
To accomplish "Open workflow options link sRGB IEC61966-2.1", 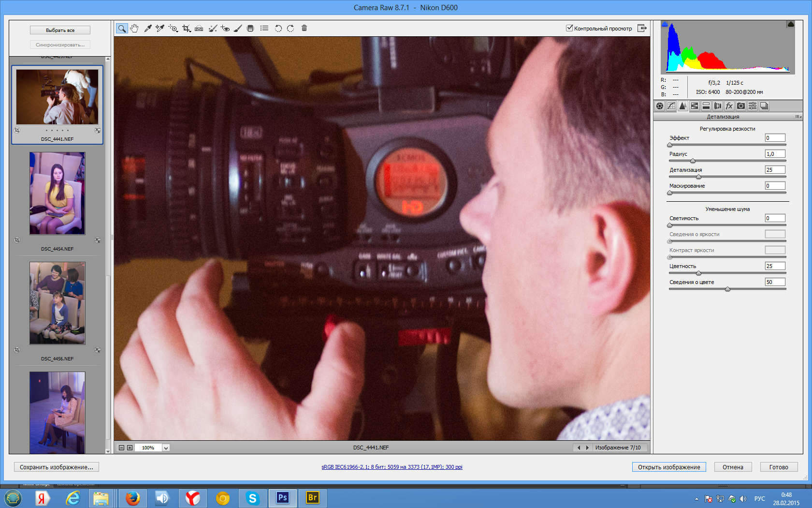I will click(x=392, y=467).
